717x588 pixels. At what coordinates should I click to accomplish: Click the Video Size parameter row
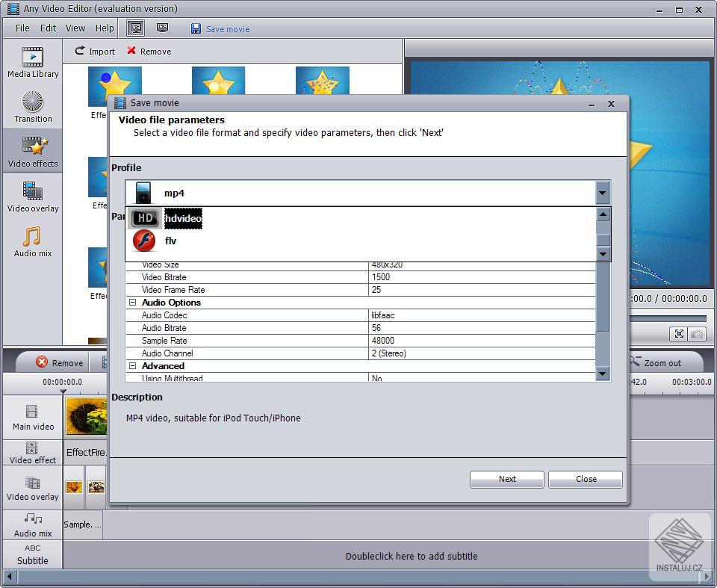pos(360,264)
